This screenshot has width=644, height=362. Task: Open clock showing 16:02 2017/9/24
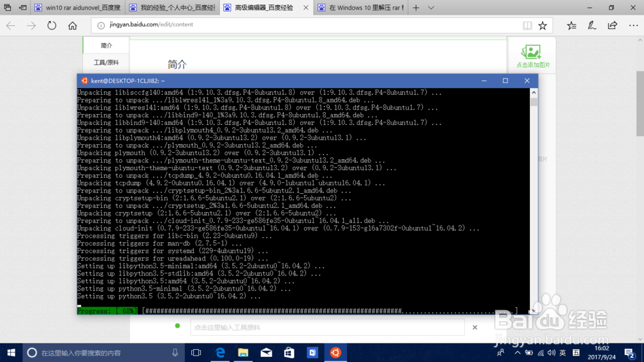(x=601, y=352)
